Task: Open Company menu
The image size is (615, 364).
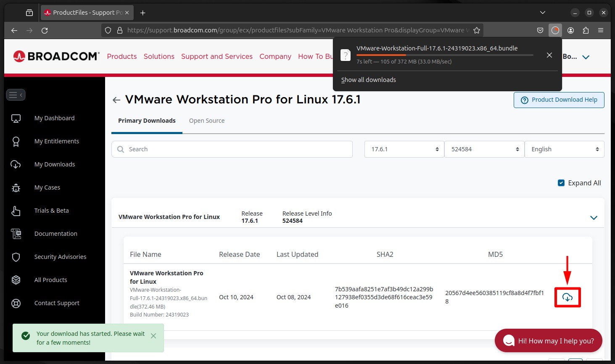Action: (x=275, y=56)
